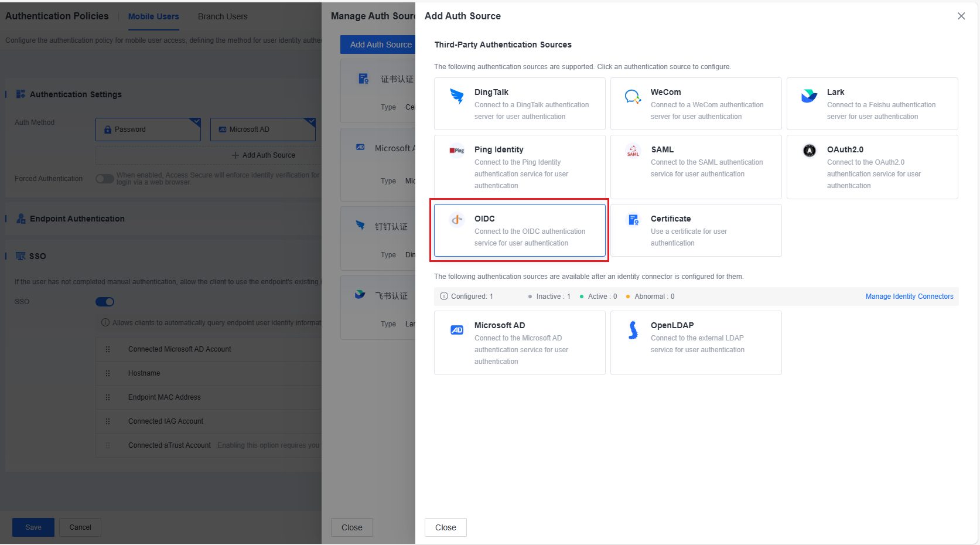Click the Lark logo icon
The image size is (980, 545).
click(809, 96)
